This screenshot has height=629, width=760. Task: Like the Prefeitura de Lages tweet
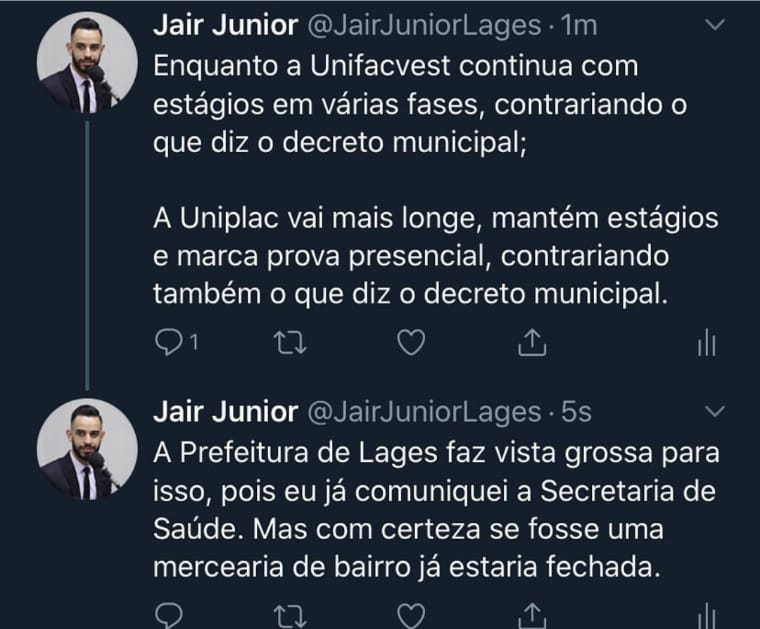[410, 612]
